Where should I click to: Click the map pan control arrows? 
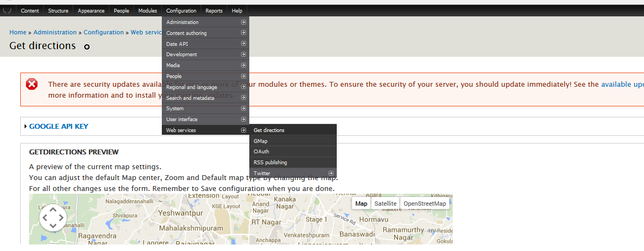pyautogui.click(x=53, y=218)
